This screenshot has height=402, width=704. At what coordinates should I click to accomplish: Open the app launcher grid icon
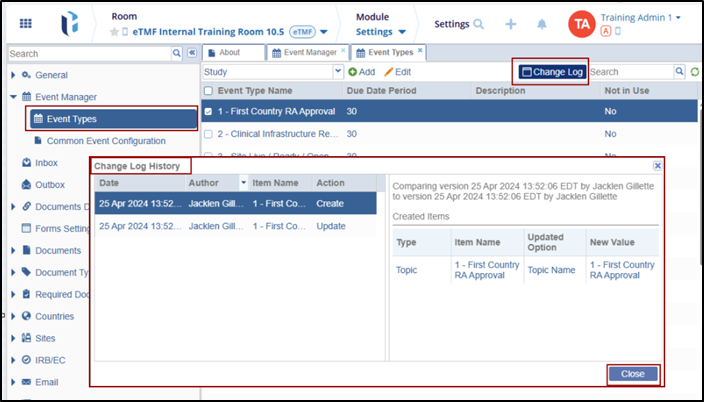tap(26, 23)
